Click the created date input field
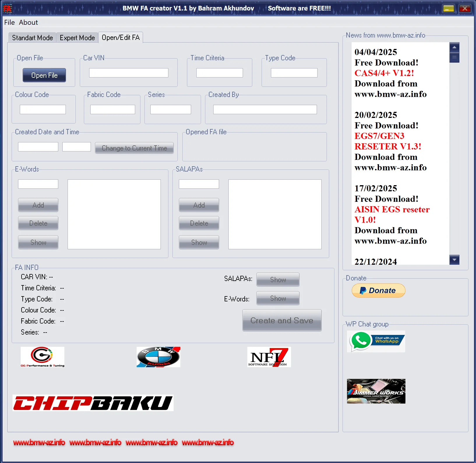The image size is (476, 463). click(x=38, y=147)
